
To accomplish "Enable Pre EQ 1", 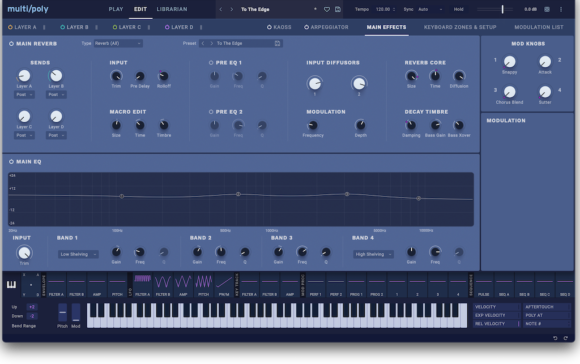I will [x=211, y=63].
